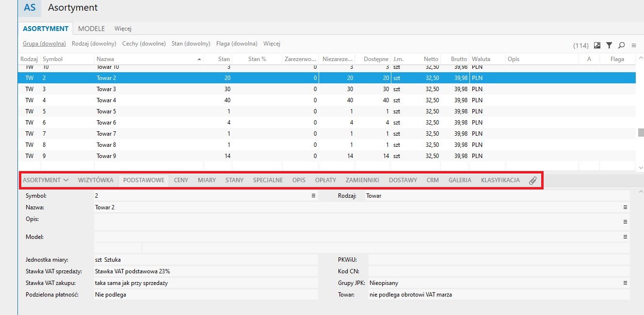Click Więcej next to MODELE tab

coord(123,29)
